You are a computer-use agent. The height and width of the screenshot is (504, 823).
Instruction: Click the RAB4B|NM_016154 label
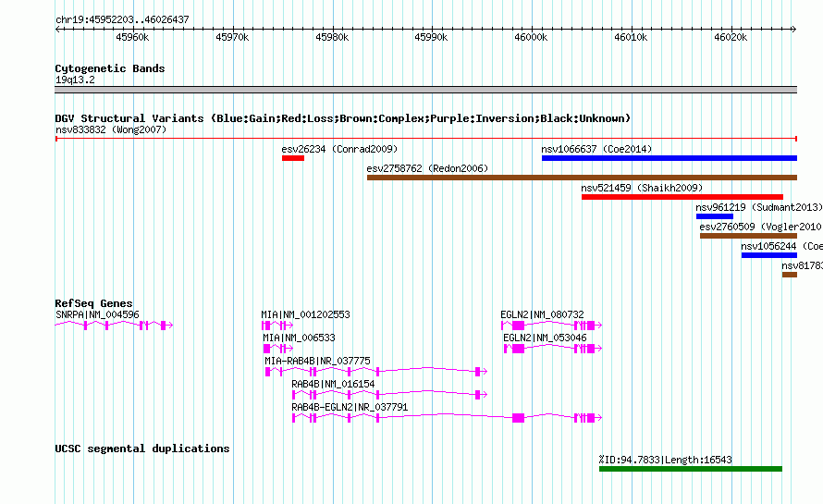tap(333, 384)
